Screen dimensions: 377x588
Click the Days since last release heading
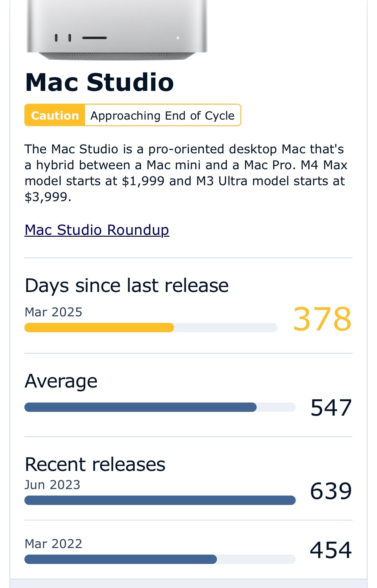click(127, 286)
